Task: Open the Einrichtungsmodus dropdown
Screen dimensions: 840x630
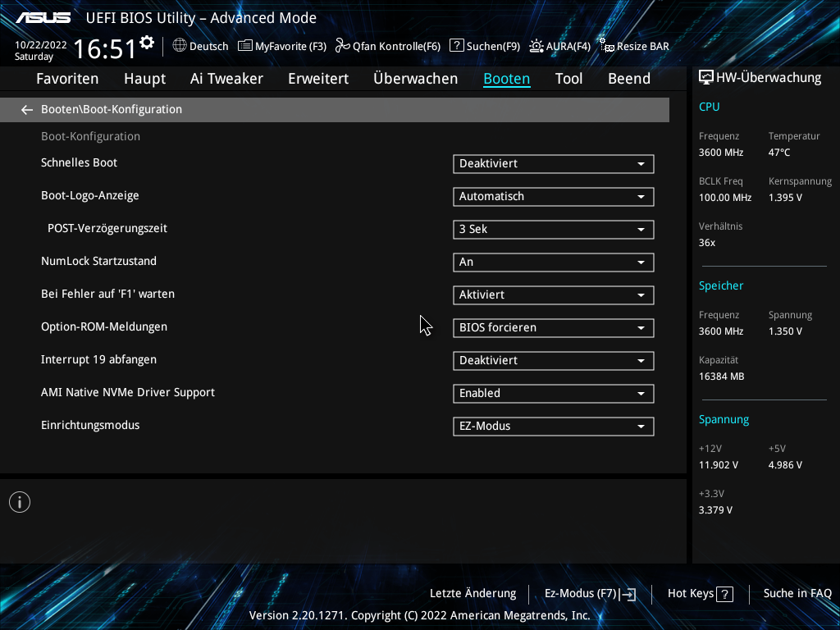Action: (x=554, y=427)
